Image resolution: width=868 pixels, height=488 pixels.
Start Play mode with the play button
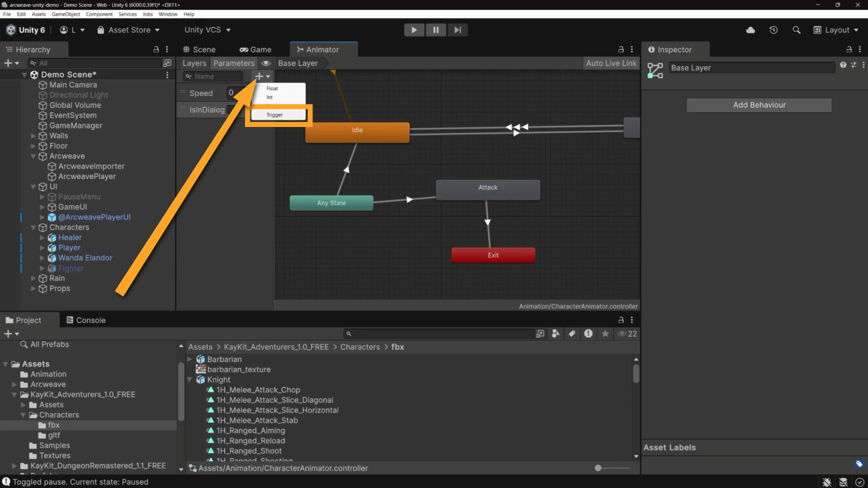pyautogui.click(x=414, y=30)
